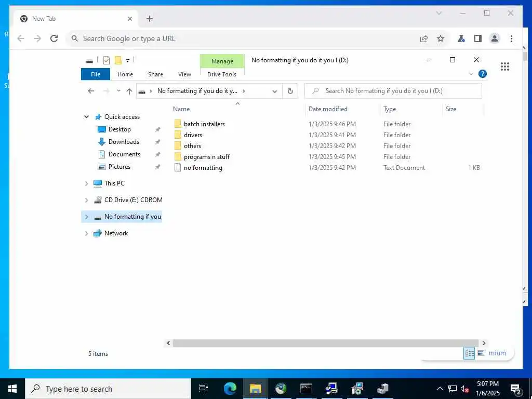Open the recent locations dropdown
This screenshot has width=532, height=399.
tap(118, 91)
